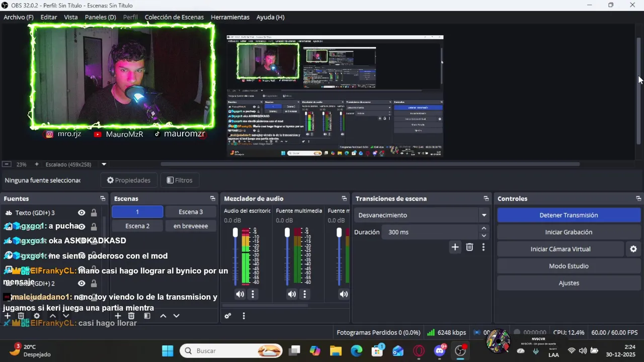644x362 pixels.
Task: Open the Paneles menu
Action: (x=100, y=17)
